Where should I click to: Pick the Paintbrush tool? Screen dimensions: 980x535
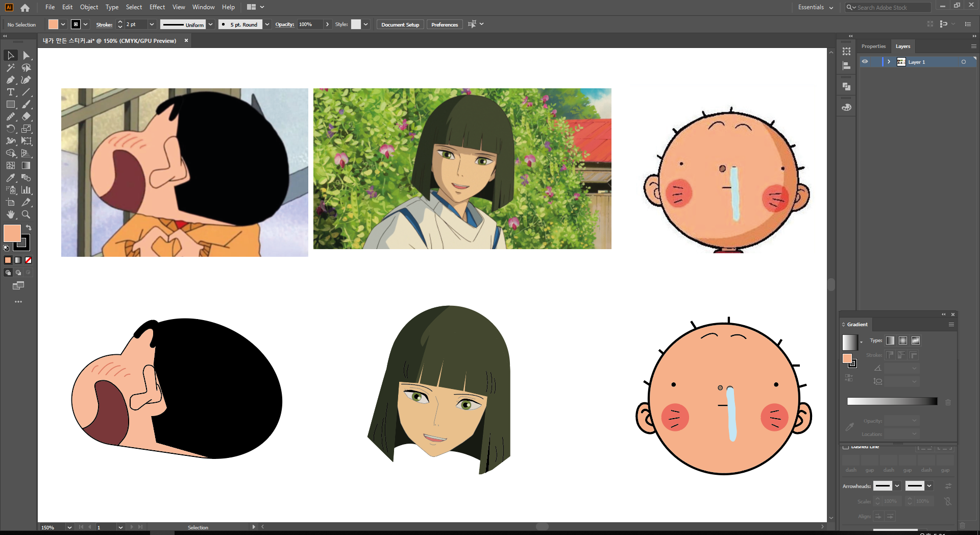(27, 104)
